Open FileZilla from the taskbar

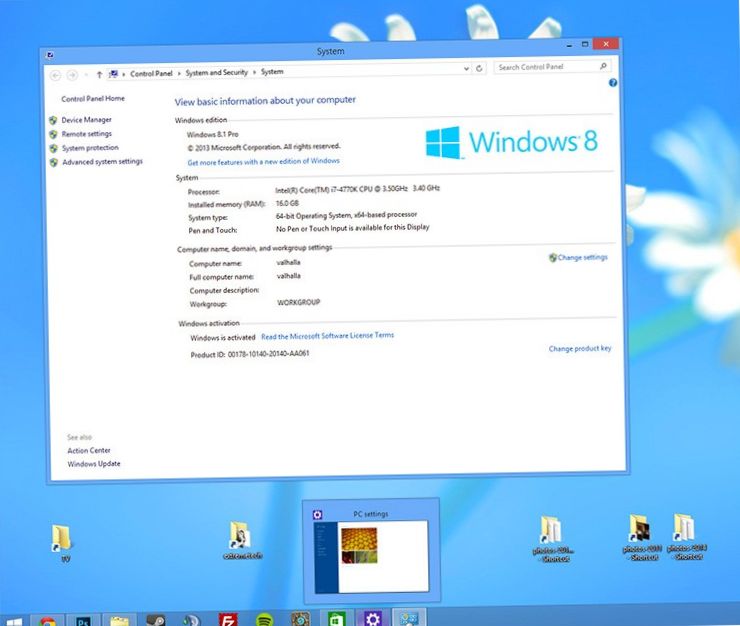coord(228,620)
